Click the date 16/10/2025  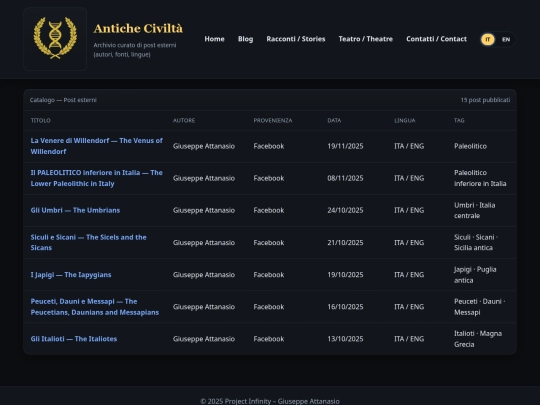(x=345, y=307)
